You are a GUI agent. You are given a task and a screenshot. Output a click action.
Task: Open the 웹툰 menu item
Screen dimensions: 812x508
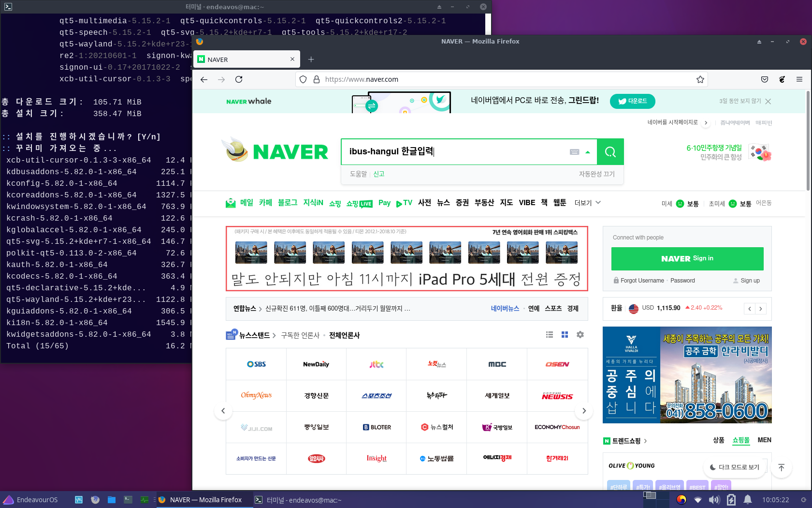click(x=560, y=203)
